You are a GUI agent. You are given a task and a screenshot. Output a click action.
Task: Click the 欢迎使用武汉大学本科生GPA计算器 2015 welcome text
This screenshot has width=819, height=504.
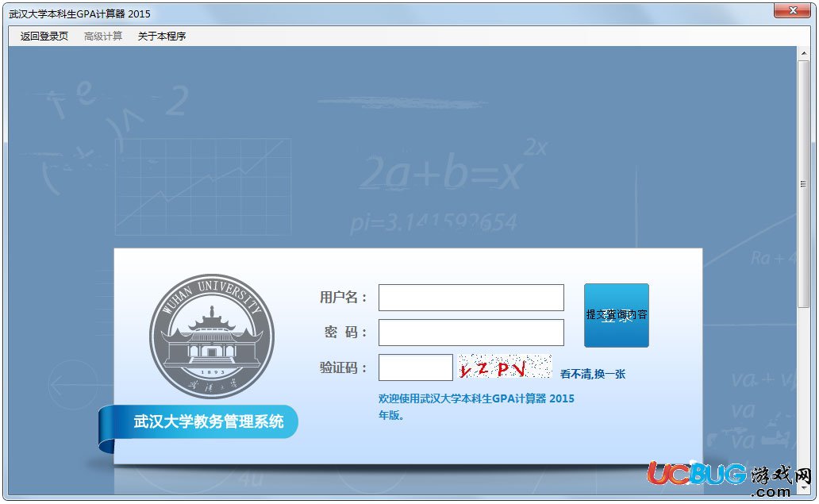click(476, 406)
